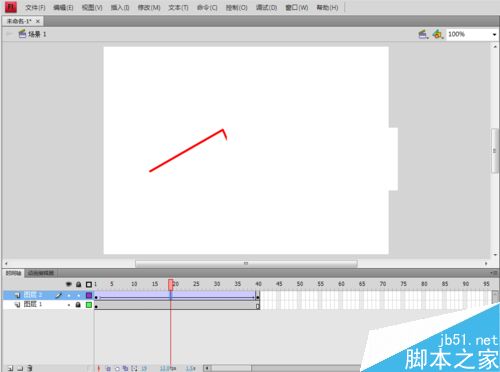Open the 窗口(W) menu
The height and width of the screenshot is (372, 500).
pos(296,7)
